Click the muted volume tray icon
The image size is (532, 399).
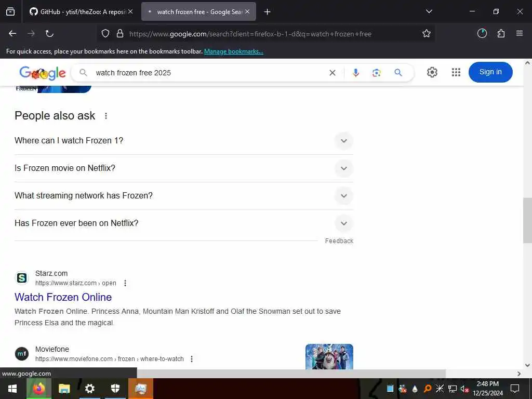click(464, 389)
